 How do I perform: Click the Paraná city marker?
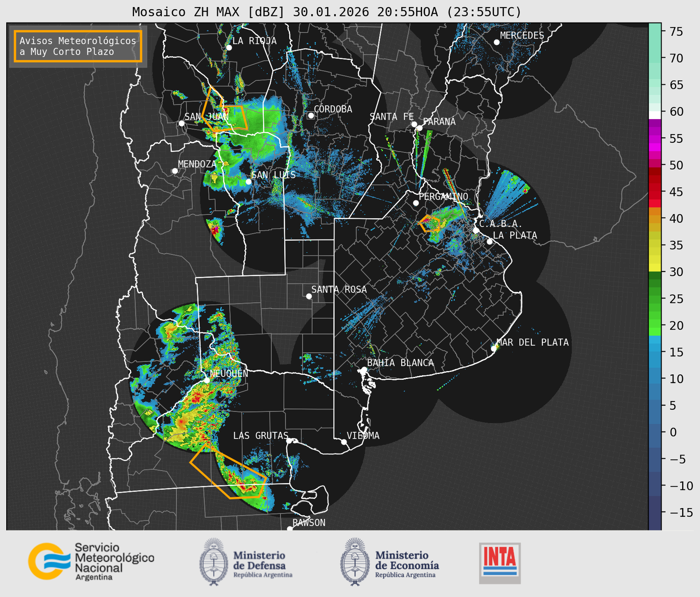[x=420, y=128]
